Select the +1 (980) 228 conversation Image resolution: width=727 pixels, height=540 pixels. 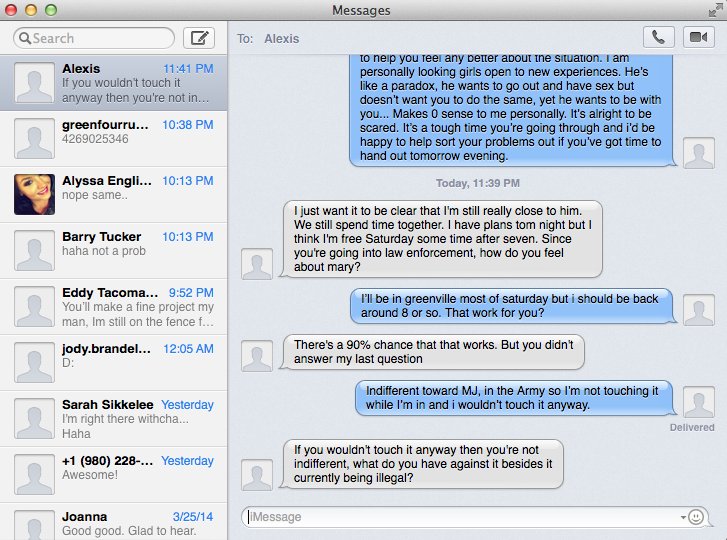[x=114, y=475]
